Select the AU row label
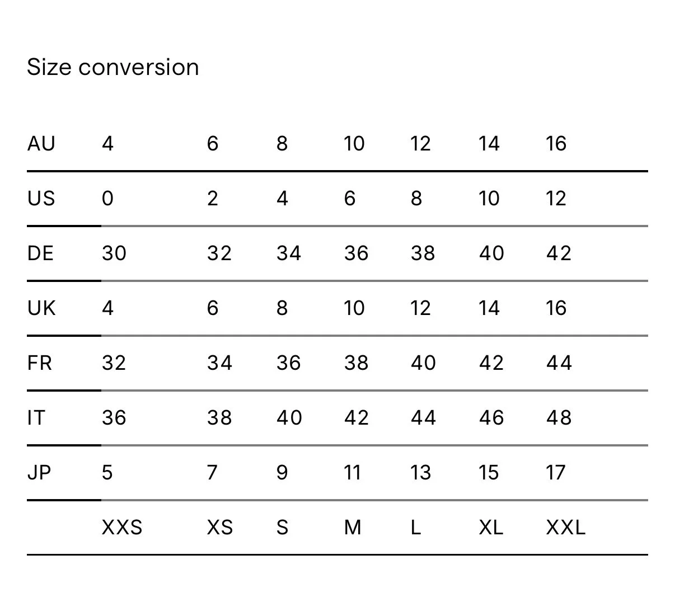This screenshot has width=675, height=616. [41, 144]
